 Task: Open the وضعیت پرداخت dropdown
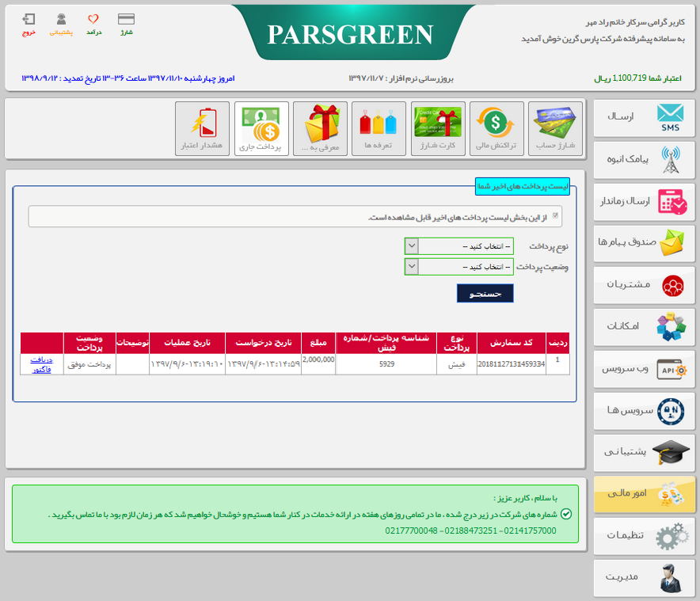pos(459,267)
